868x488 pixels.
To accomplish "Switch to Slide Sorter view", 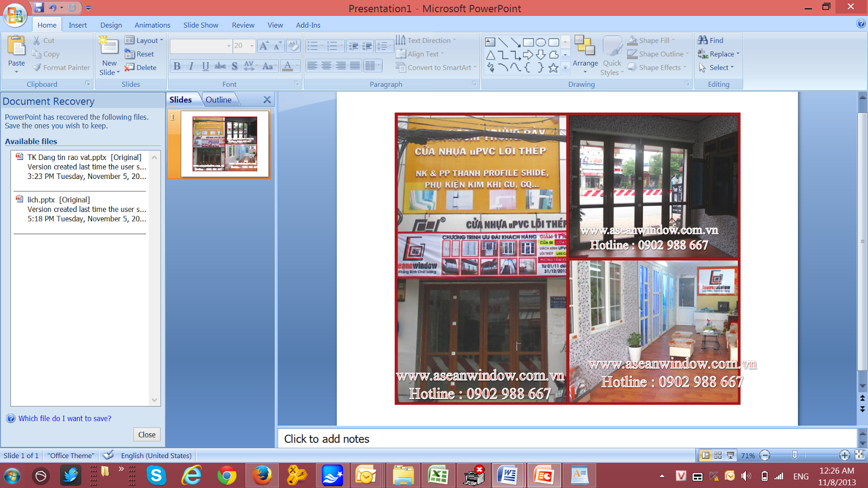I will point(718,455).
